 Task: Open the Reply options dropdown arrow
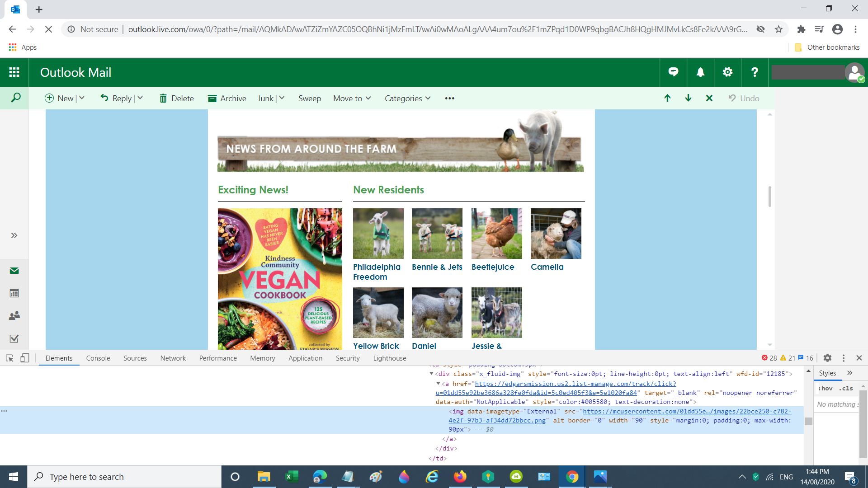[140, 98]
